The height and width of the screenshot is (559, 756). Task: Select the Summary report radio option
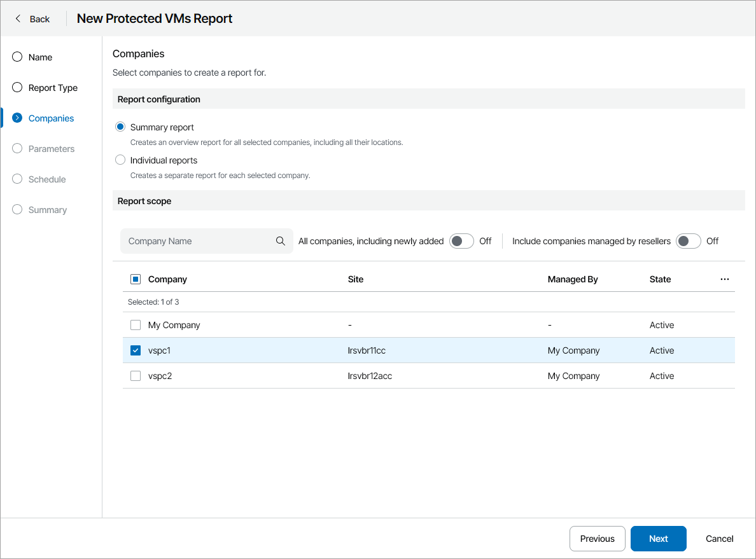pos(120,127)
